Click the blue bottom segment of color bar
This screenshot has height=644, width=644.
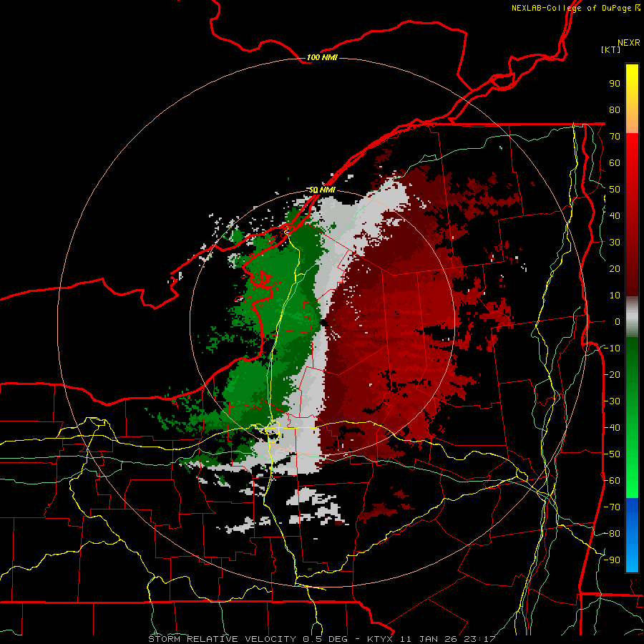(x=632, y=535)
